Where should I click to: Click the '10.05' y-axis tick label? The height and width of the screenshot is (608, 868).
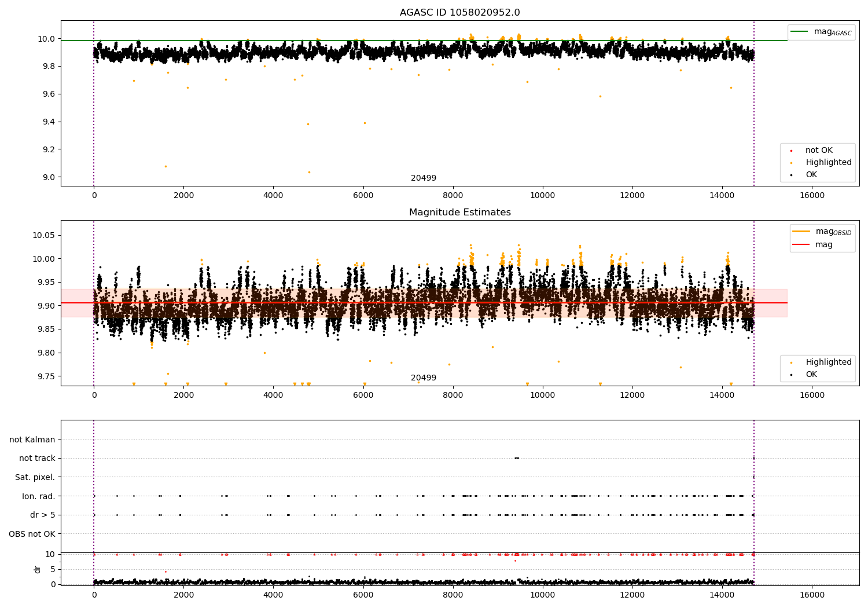click(x=43, y=235)
